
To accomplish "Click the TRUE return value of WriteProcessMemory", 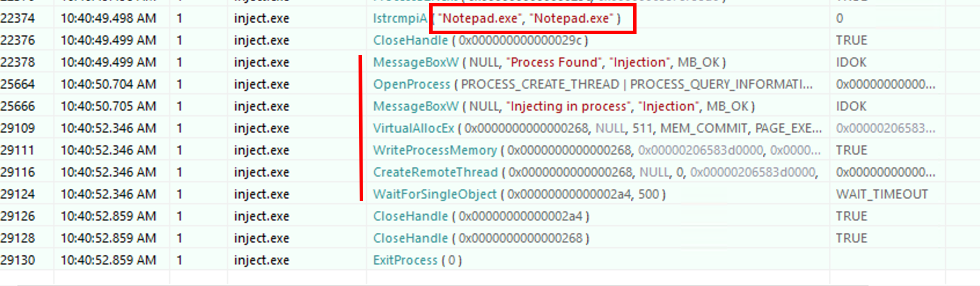I will 851,151.
